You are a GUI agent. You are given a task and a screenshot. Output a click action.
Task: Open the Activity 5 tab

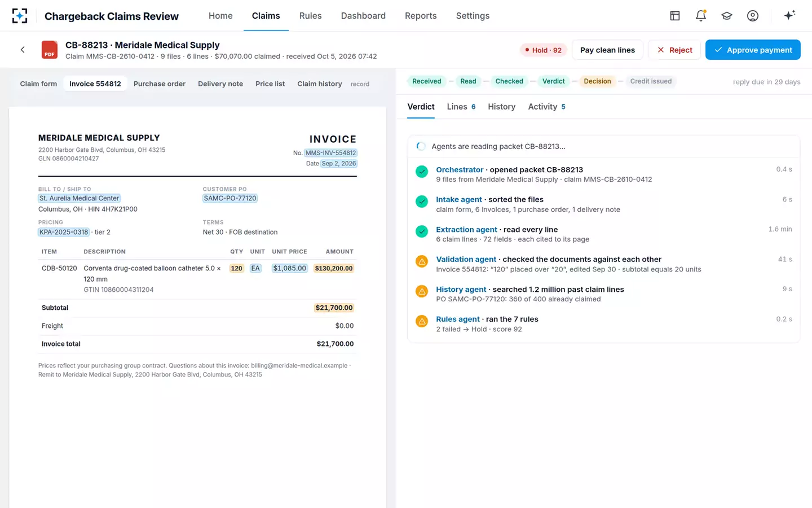click(x=547, y=107)
